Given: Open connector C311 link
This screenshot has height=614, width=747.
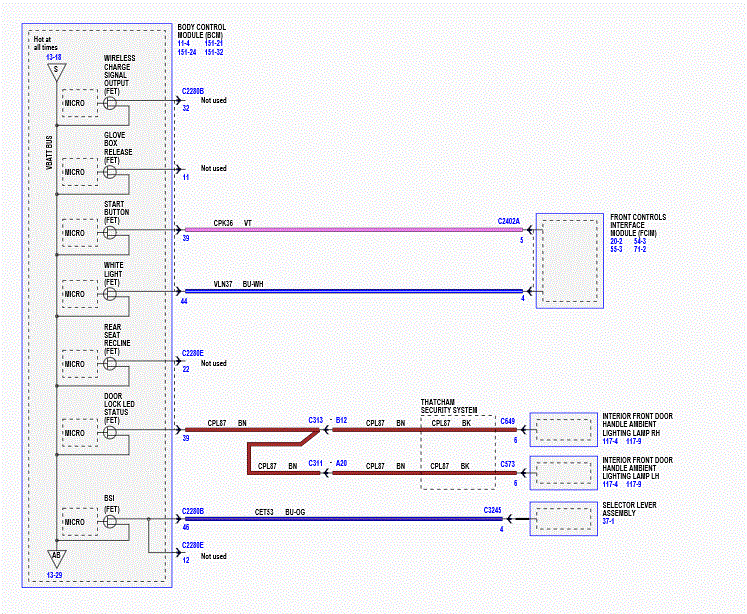Looking at the screenshot, I should [x=316, y=463].
